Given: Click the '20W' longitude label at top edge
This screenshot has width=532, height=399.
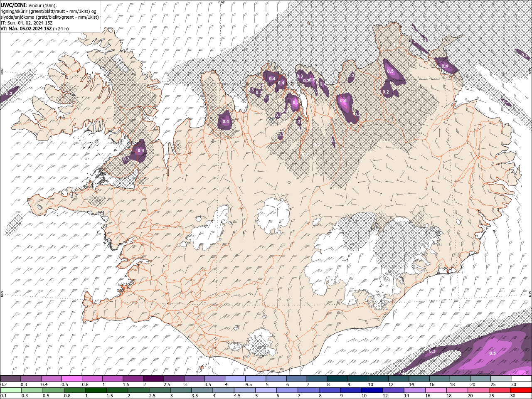Looking at the screenshot, I should (x=221, y=2).
